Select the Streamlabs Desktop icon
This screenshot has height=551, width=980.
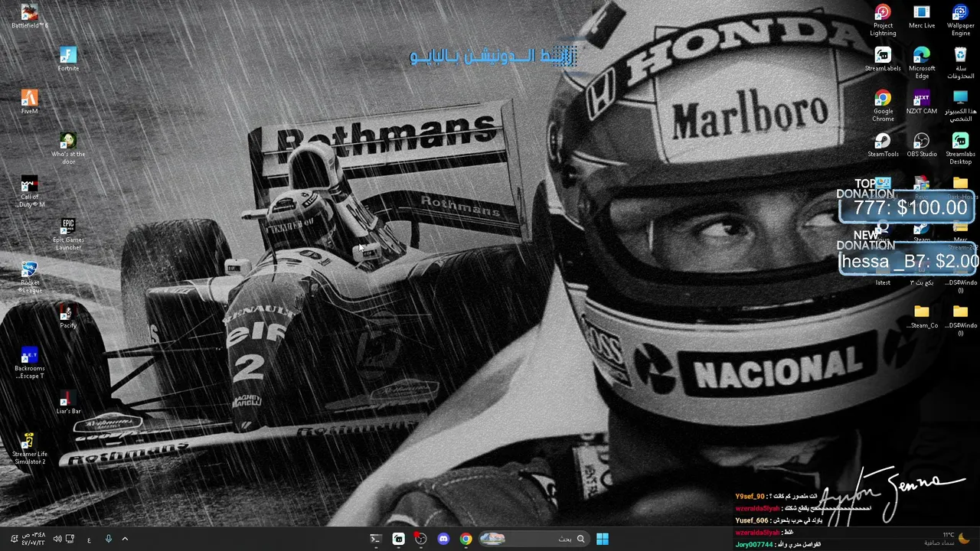[960, 148]
